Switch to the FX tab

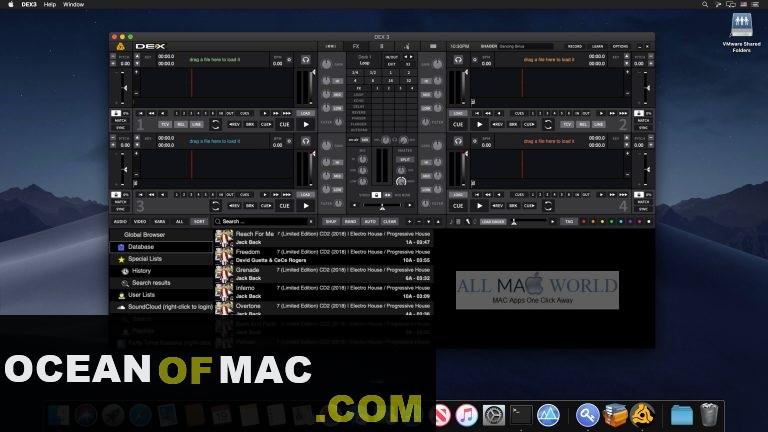coord(356,46)
